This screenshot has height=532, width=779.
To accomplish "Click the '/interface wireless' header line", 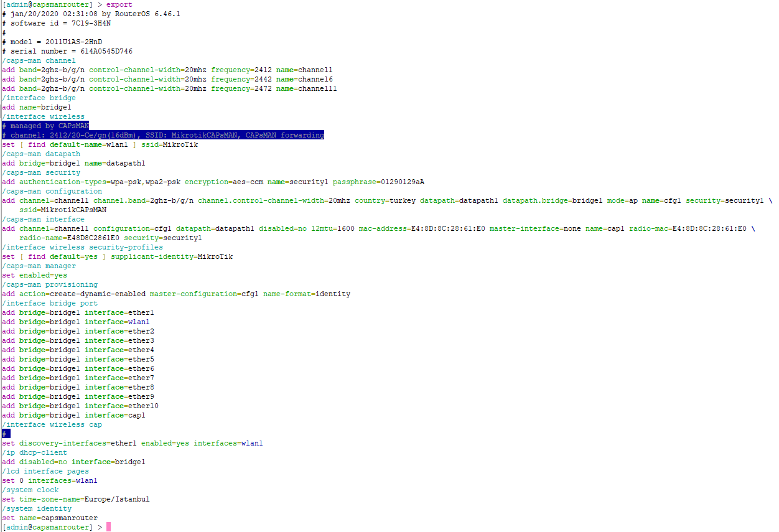I will point(44,116).
